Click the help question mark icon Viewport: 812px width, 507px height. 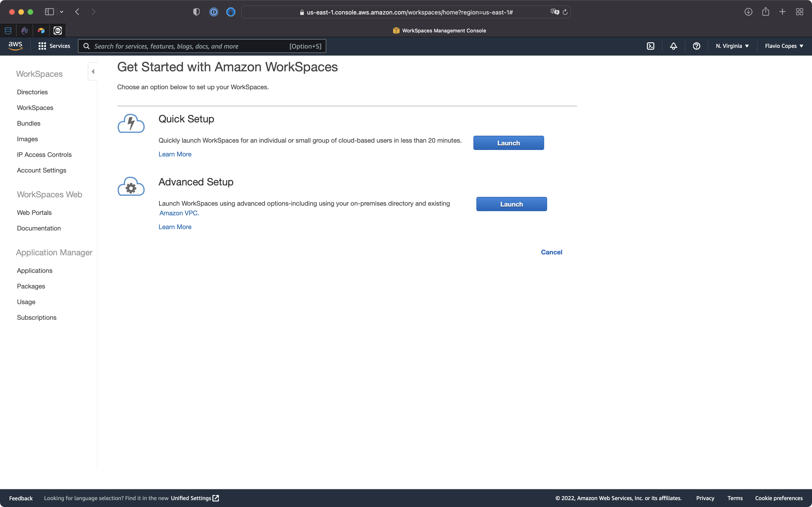[696, 46]
